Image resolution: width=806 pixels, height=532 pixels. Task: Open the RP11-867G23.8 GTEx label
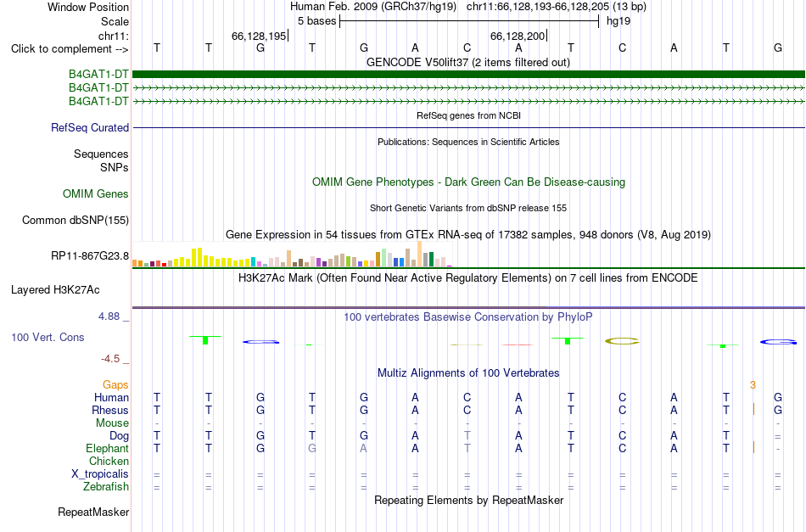[90, 255]
